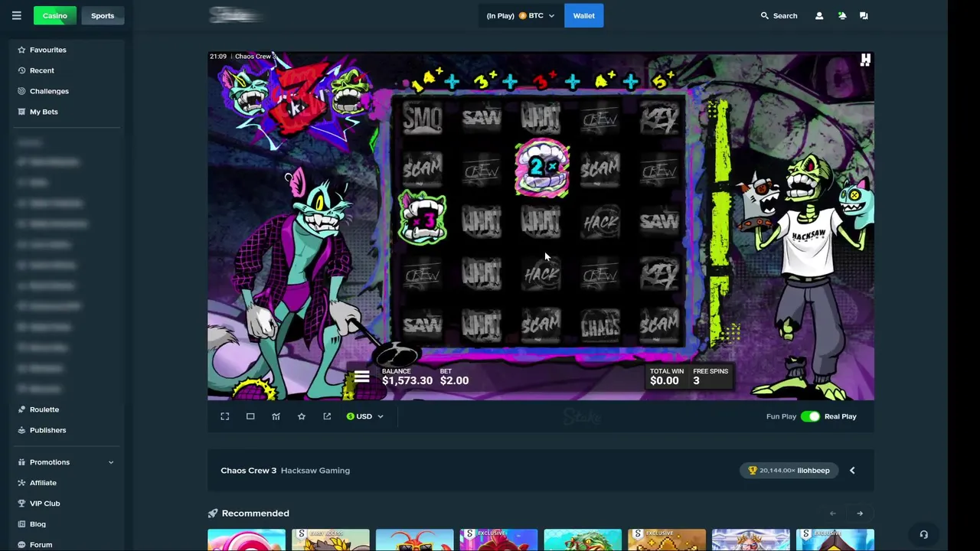The height and width of the screenshot is (551, 980).
Task: Open the user profile icon
Action: [819, 15]
